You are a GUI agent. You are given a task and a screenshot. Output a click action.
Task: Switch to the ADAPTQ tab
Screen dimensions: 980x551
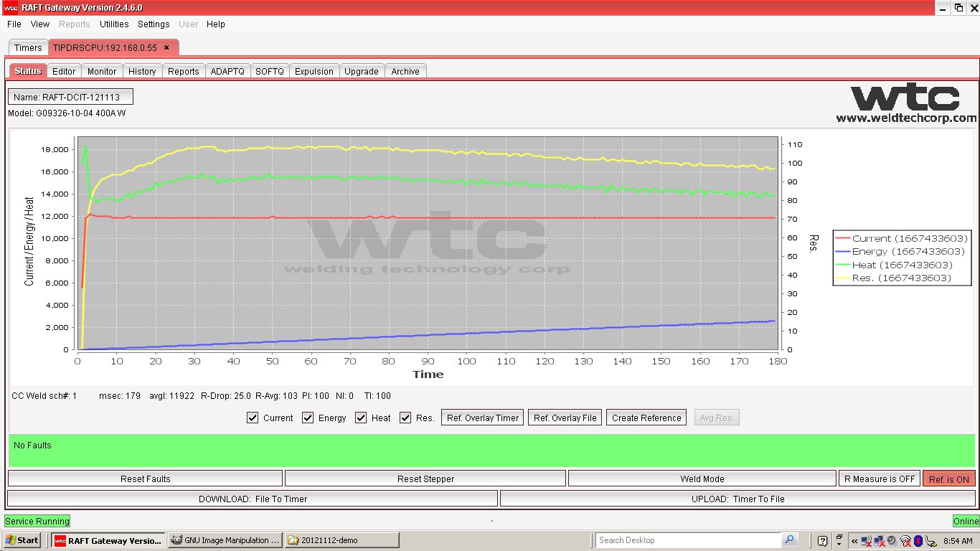[227, 71]
